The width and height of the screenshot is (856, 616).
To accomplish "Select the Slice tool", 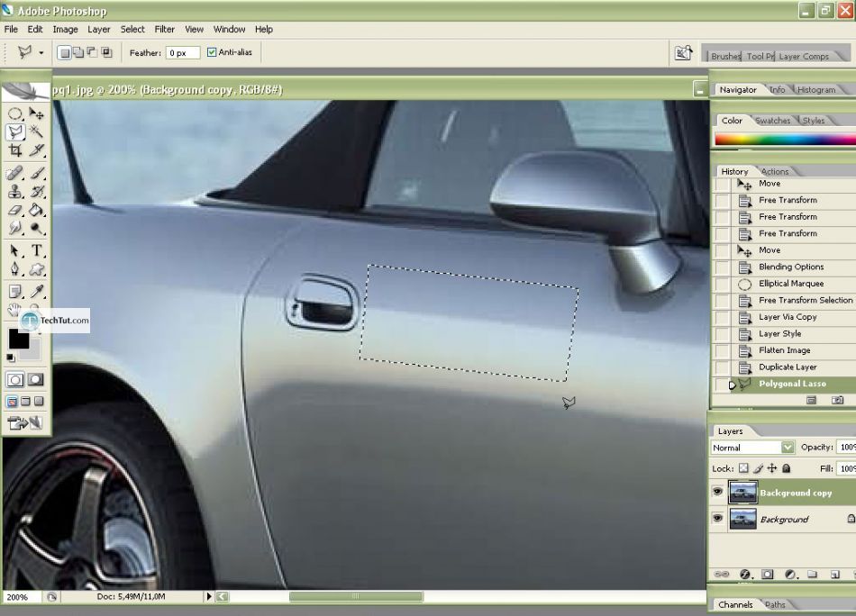I will coord(36,150).
